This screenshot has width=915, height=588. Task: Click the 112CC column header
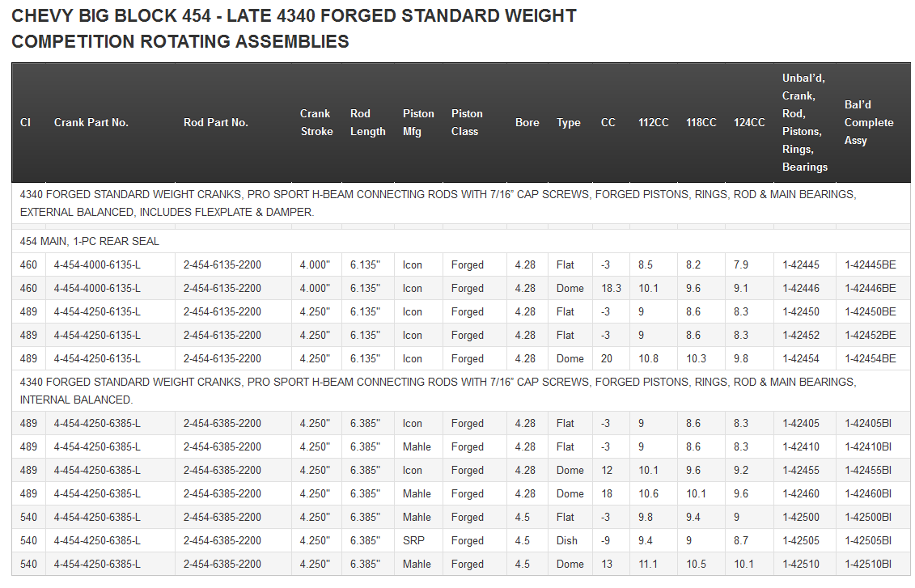pyautogui.click(x=653, y=123)
